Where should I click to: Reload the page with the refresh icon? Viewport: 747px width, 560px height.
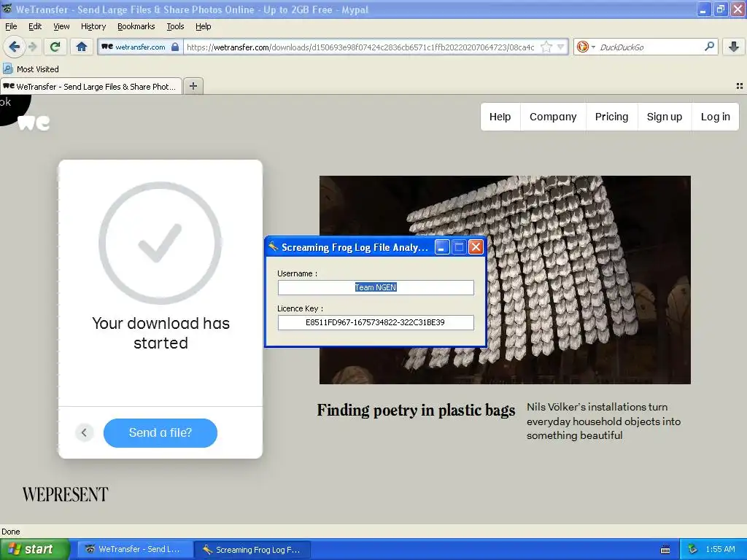click(x=55, y=47)
